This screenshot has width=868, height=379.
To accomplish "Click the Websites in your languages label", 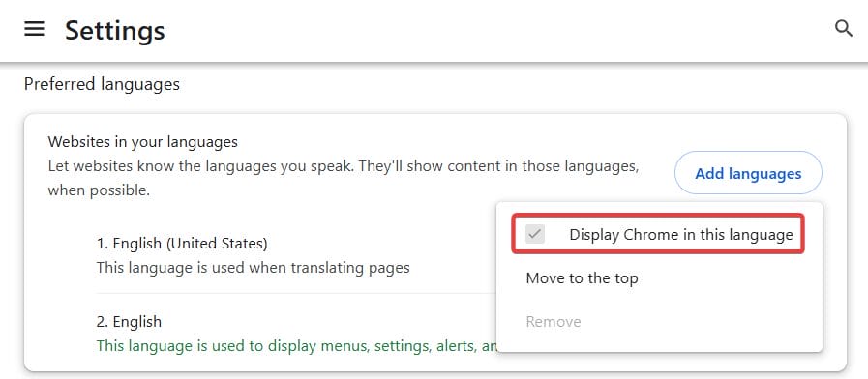I will [x=143, y=141].
